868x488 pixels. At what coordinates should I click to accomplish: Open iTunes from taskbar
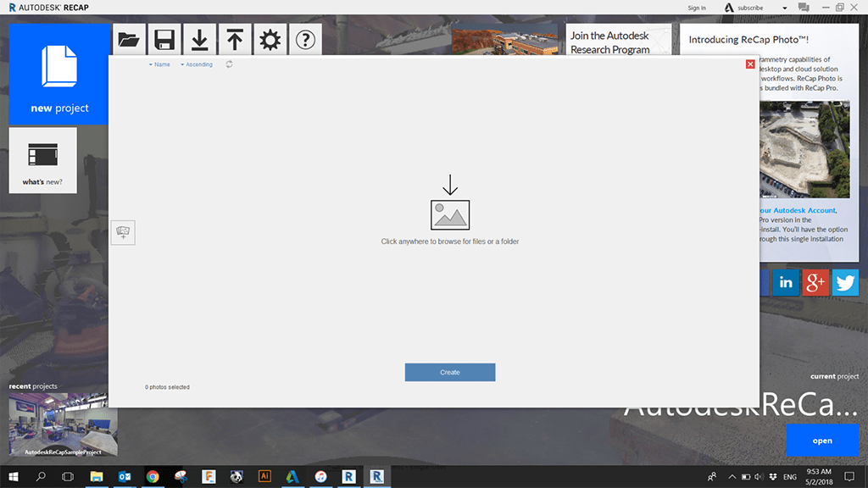[320, 476]
